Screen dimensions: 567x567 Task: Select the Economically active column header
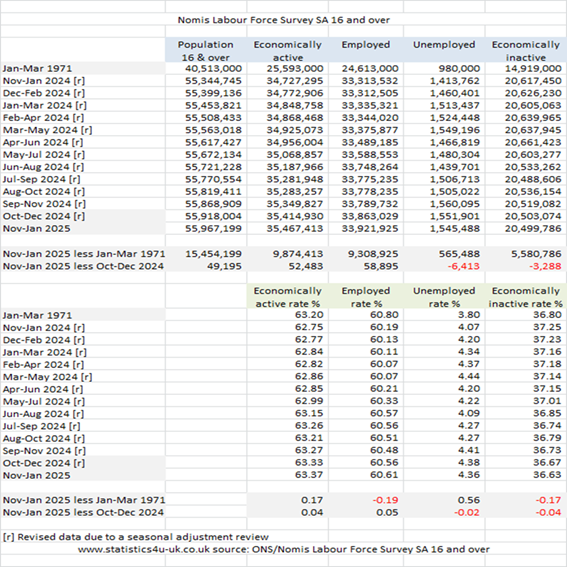click(287, 50)
